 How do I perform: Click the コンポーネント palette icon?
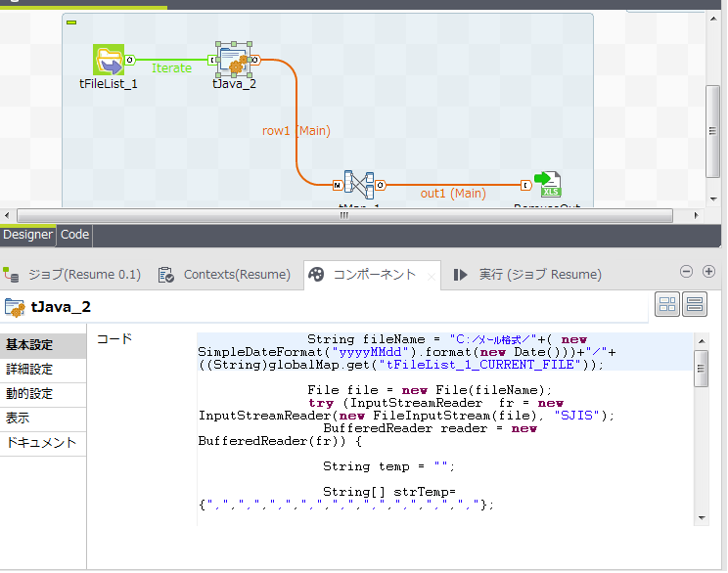click(x=316, y=274)
